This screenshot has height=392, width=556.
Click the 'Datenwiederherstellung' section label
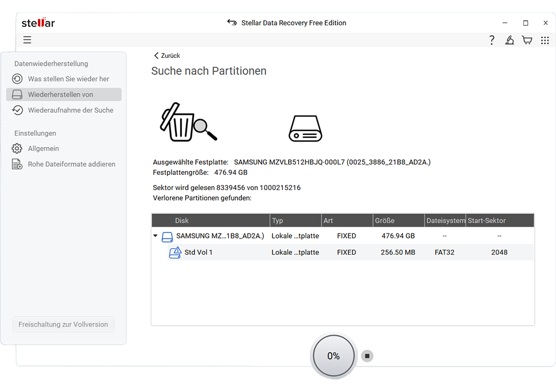(x=51, y=64)
